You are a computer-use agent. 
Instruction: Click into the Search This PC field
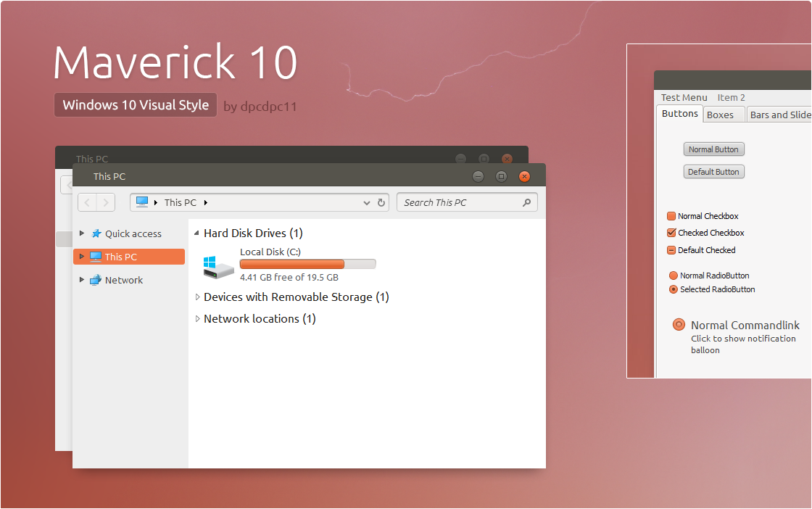click(x=467, y=202)
